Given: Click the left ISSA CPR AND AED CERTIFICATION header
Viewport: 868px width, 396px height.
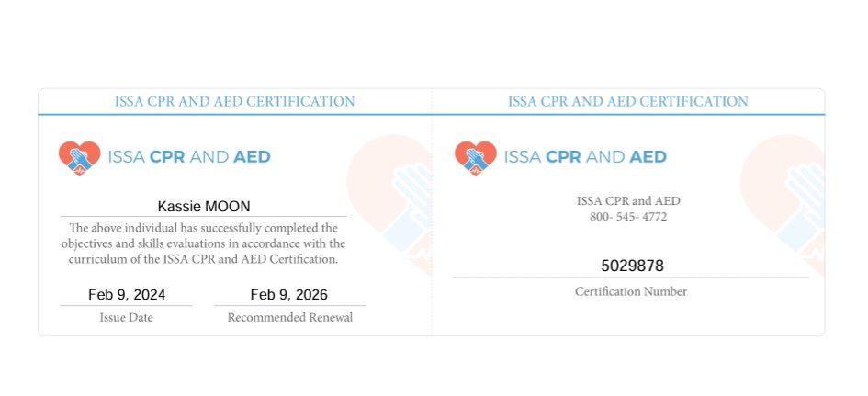Looking at the screenshot, I should click(235, 102).
